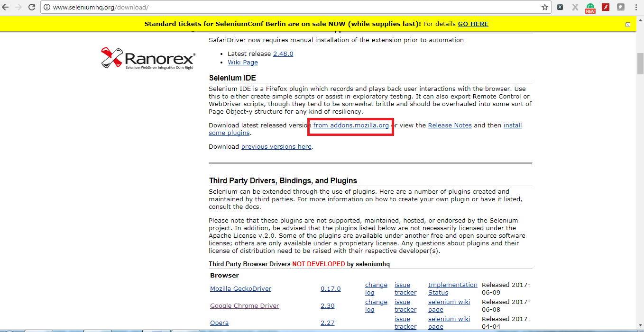The height and width of the screenshot is (332, 644).
Task: Click the previous versions here link
Action: [x=276, y=147]
